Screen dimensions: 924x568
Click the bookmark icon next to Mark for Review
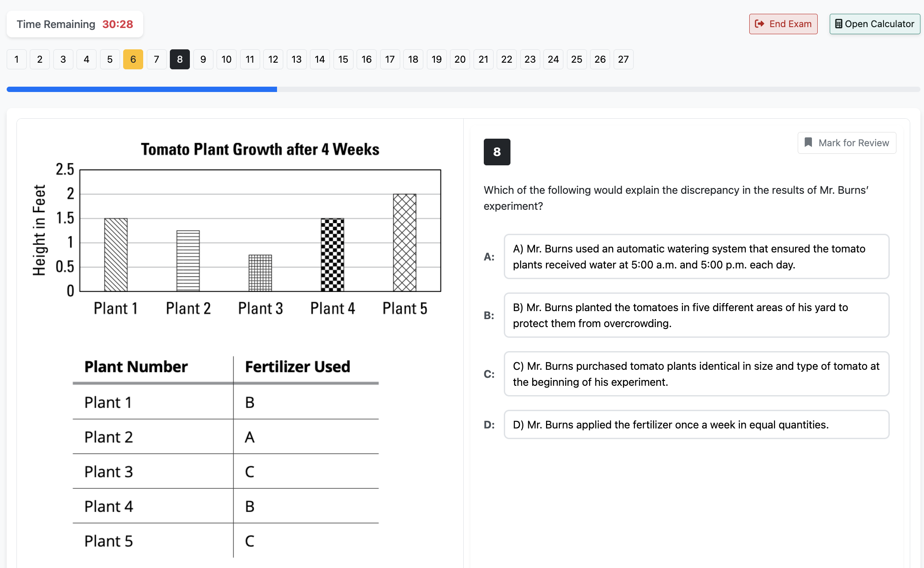point(809,143)
